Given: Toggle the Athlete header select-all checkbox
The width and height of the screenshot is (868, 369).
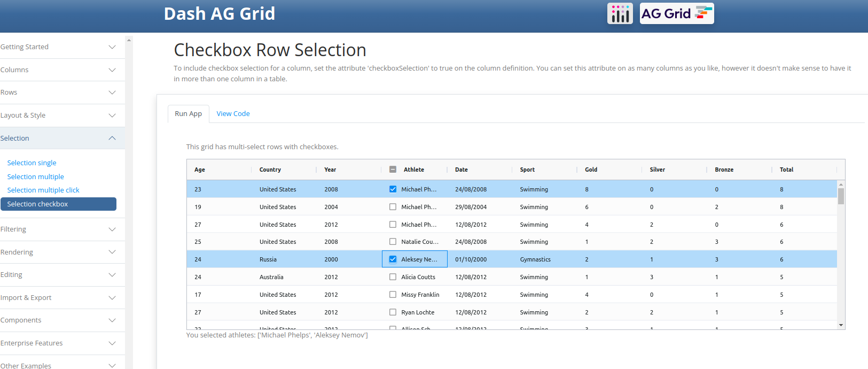Looking at the screenshot, I should pyautogui.click(x=393, y=170).
